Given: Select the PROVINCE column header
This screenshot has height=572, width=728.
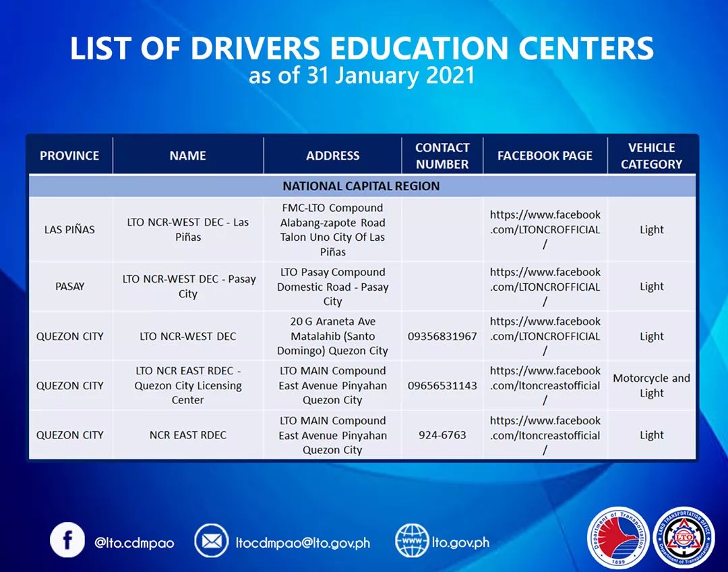Looking at the screenshot, I should 69,154.
